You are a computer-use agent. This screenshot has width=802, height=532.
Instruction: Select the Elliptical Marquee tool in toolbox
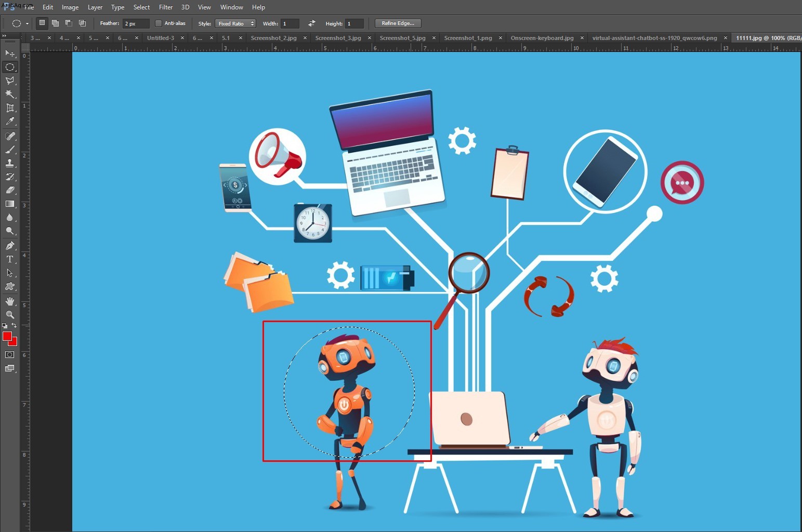(x=10, y=67)
